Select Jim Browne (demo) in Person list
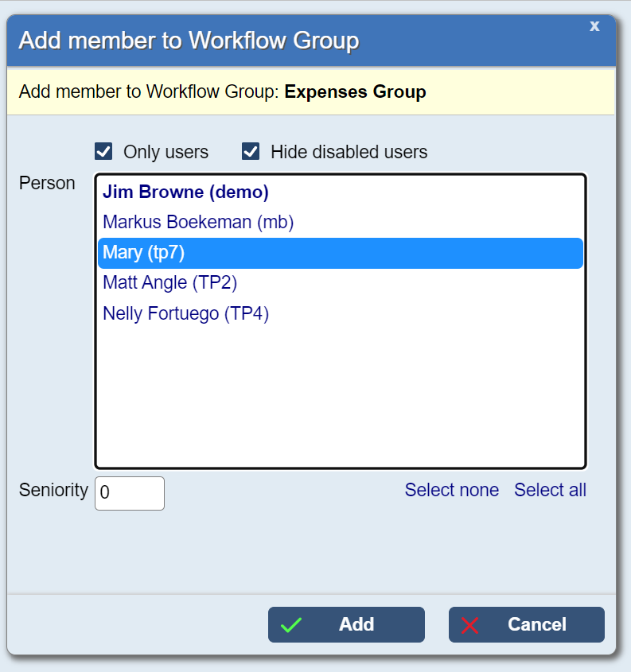The image size is (631, 672). point(185,192)
